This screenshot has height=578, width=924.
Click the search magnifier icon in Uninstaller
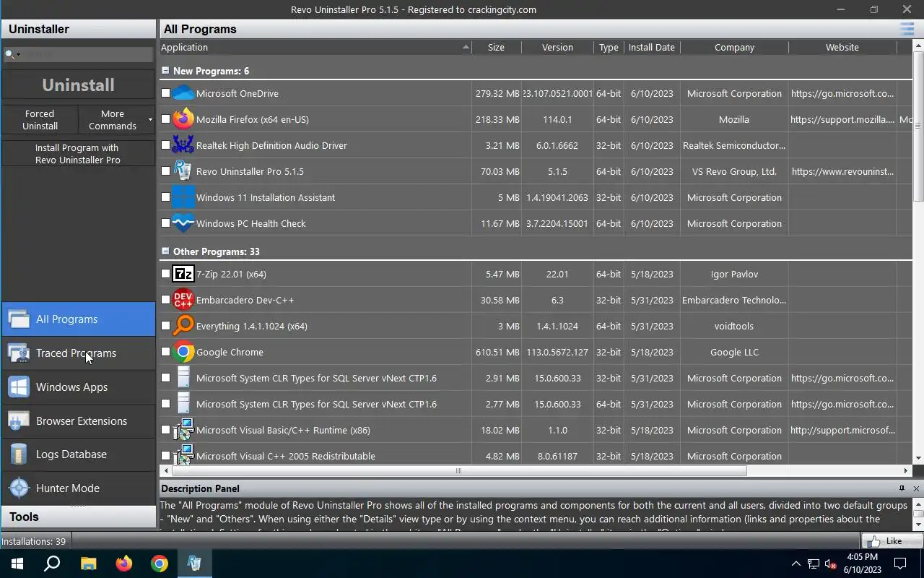(x=9, y=54)
